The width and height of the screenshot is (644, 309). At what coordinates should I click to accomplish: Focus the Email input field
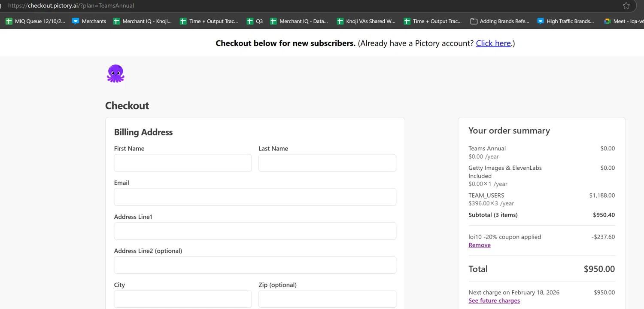point(255,197)
